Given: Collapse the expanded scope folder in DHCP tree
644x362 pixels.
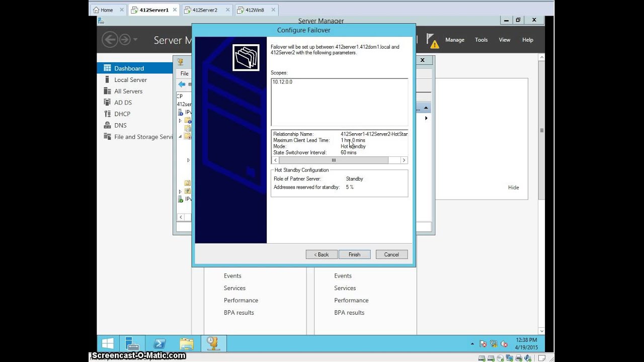Looking at the screenshot, I should 180,136.
